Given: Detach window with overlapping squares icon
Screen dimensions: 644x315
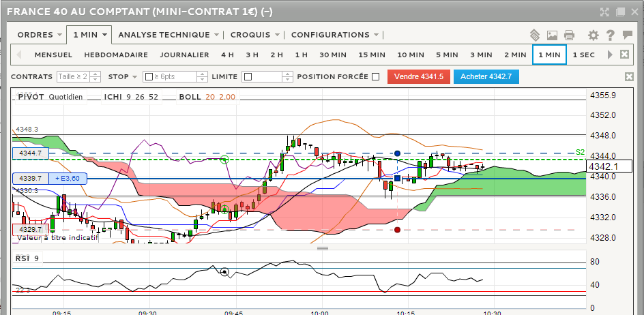Looking at the screenshot, I should click(x=620, y=12).
